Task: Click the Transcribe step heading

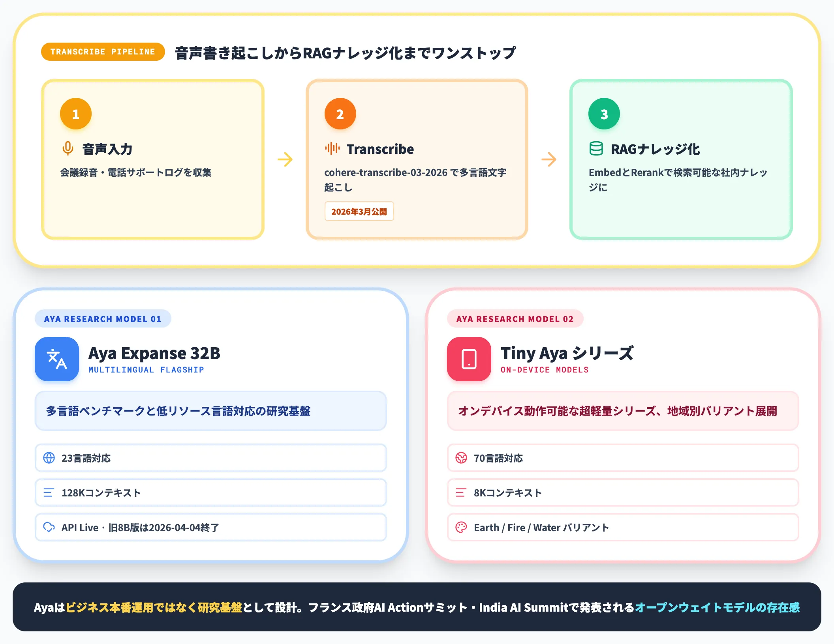Action: [x=380, y=149]
